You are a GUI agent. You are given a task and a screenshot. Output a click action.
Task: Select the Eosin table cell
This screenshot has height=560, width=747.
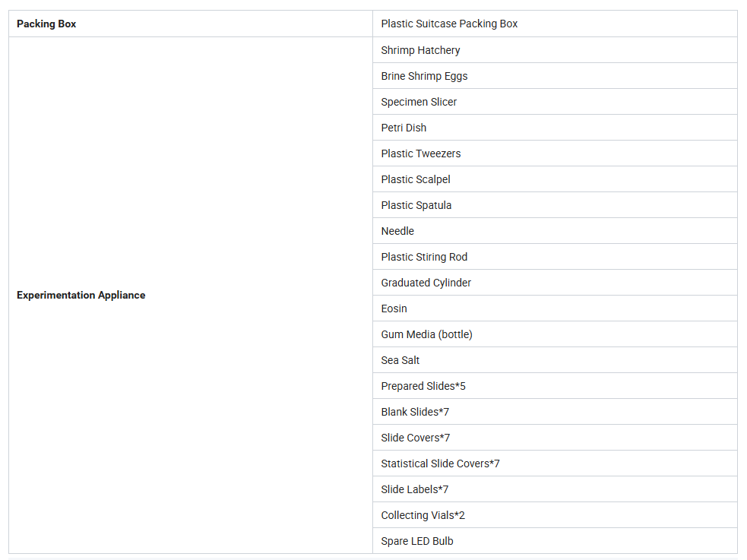coord(555,308)
